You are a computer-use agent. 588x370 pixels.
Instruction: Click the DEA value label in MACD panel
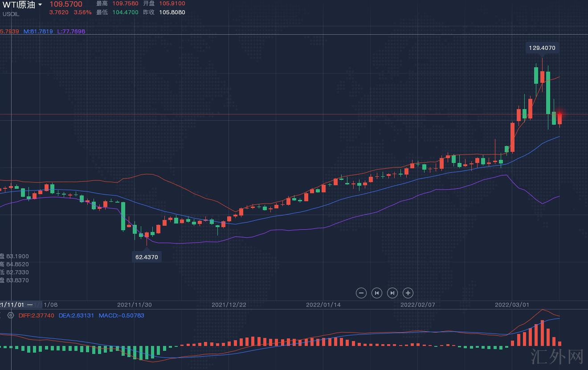coord(76,315)
